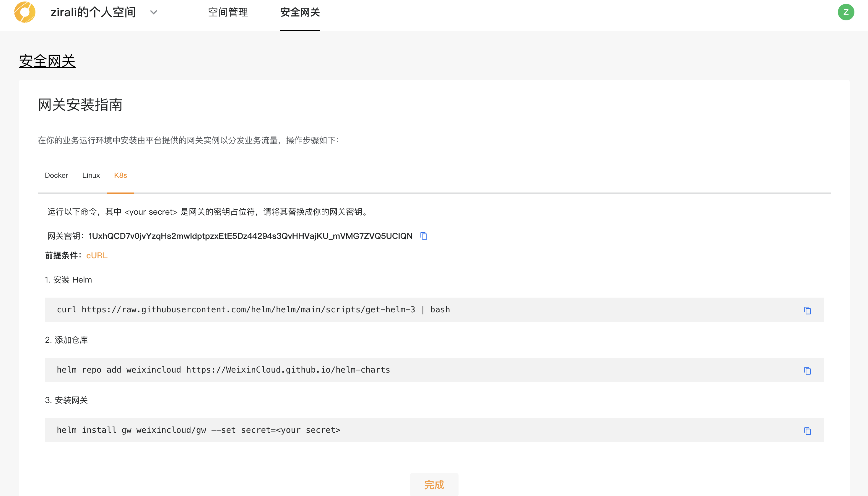Click the orange platform logo
The height and width of the screenshot is (496, 868).
[25, 12]
